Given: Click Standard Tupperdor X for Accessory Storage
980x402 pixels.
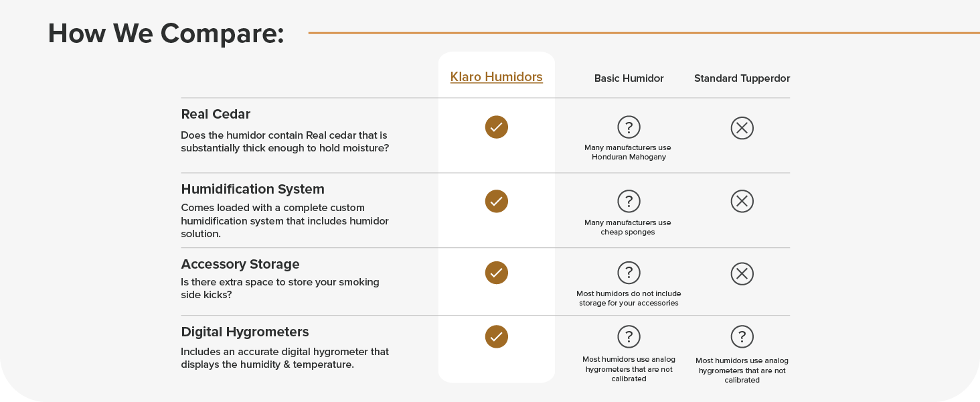Looking at the screenshot, I should click(742, 273).
